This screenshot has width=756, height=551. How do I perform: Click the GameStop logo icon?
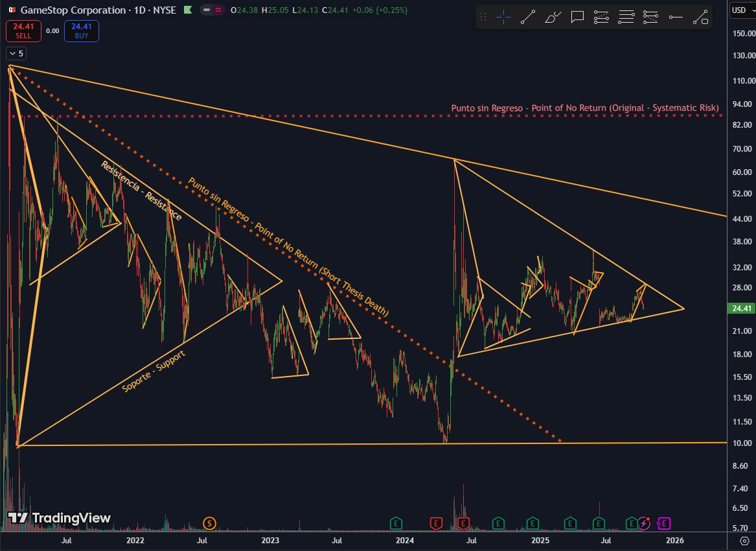click(x=12, y=10)
